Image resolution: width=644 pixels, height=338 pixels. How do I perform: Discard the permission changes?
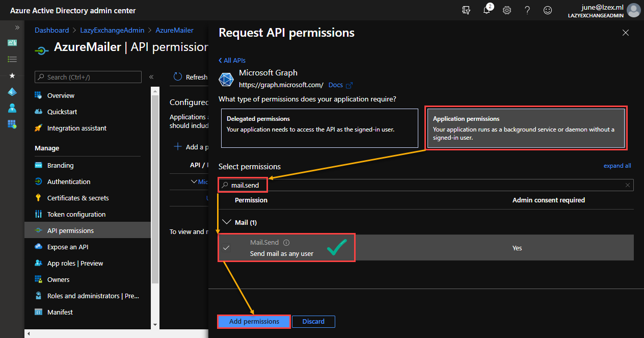(x=313, y=321)
